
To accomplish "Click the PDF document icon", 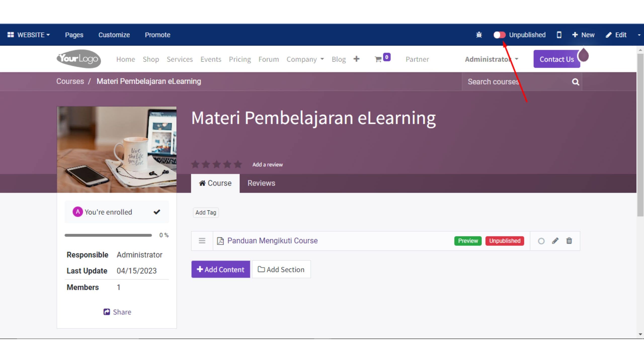I will [x=220, y=241].
